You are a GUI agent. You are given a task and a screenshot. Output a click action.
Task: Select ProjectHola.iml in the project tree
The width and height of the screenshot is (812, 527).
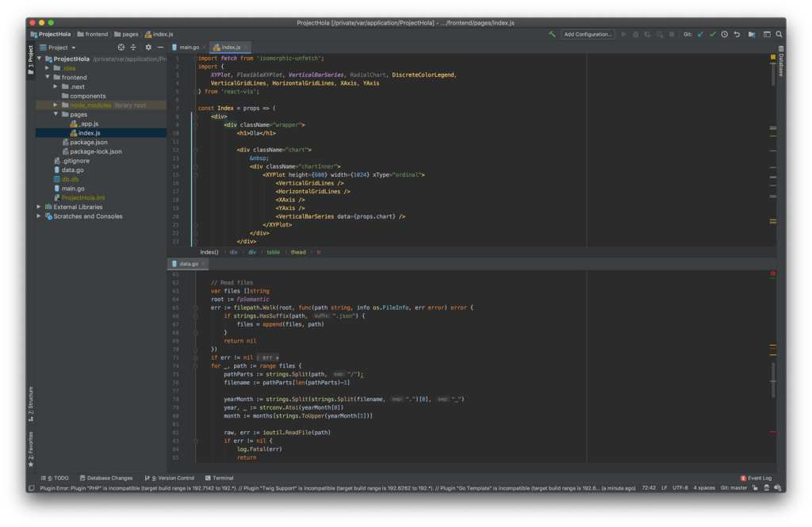(x=79, y=198)
